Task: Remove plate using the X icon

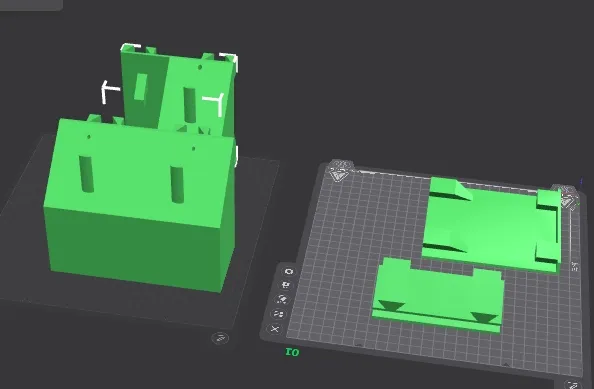Action: [275, 329]
